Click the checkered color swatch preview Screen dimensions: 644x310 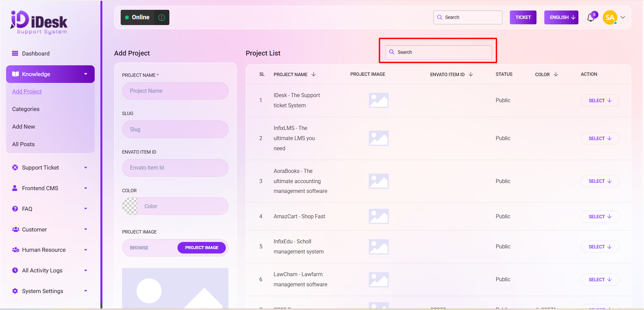coord(130,206)
